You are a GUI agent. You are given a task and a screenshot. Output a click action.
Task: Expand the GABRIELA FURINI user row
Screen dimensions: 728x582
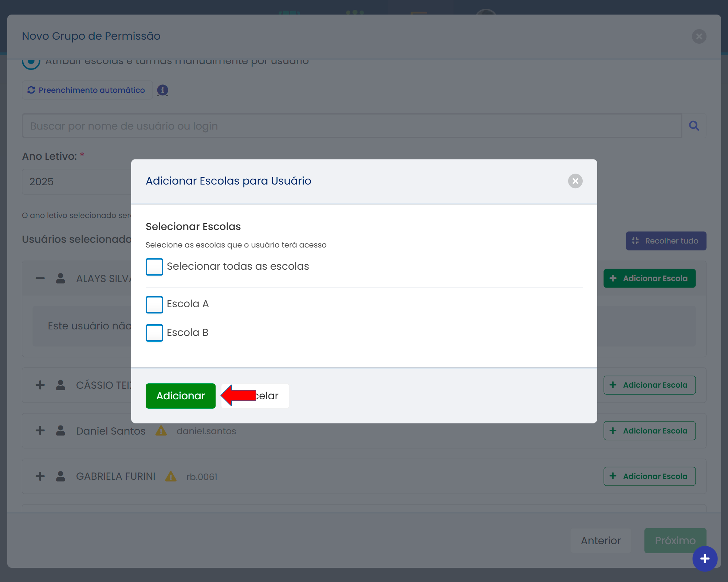[40, 476]
